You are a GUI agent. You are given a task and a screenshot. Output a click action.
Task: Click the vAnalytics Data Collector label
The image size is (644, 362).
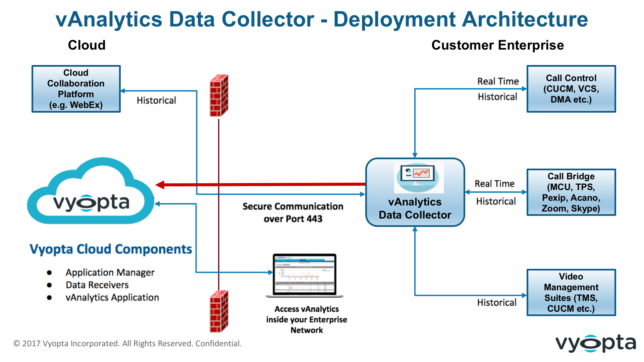pos(415,208)
